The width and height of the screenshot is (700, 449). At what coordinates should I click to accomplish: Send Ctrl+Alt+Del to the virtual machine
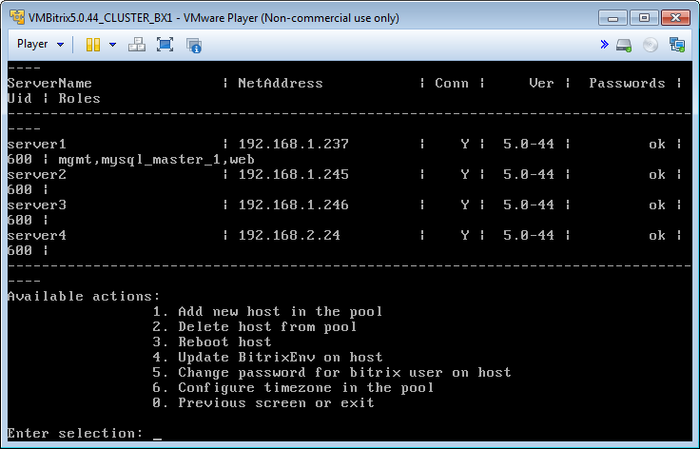tap(137, 45)
